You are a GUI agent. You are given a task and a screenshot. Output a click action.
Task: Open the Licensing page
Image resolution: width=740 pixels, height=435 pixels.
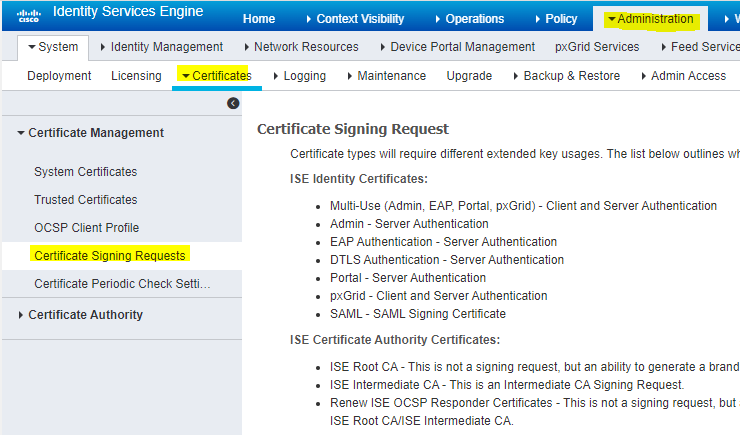(136, 76)
